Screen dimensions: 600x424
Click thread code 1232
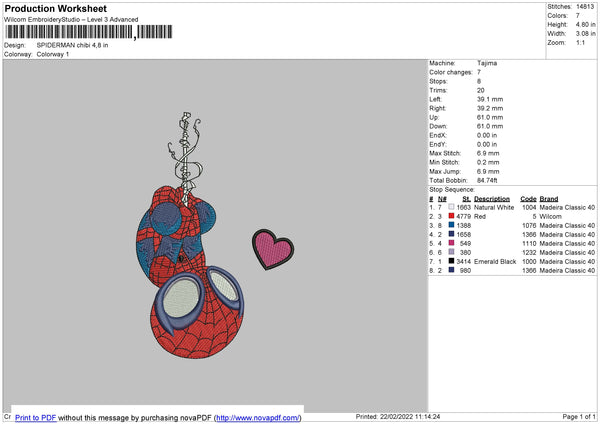[x=529, y=252]
